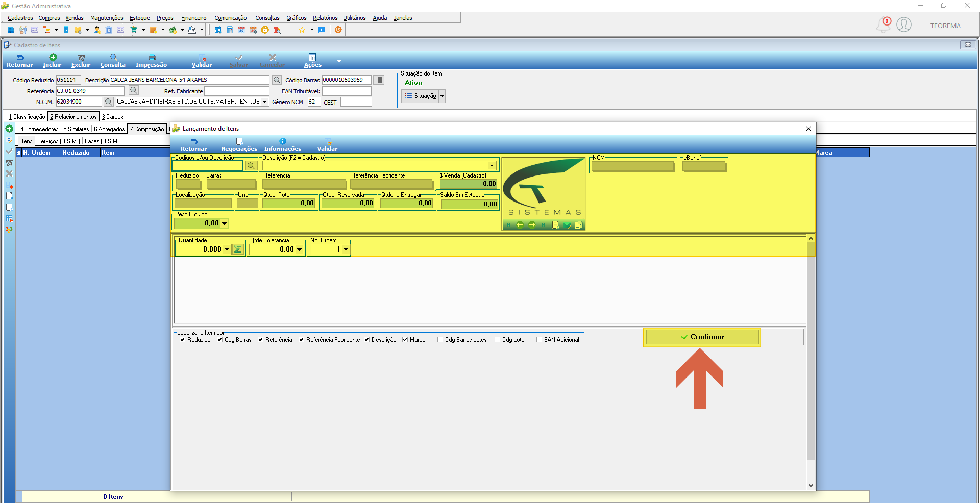Click Retornar in Lançamento de Itens dialog
The width and height of the screenshot is (980, 503).
point(193,145)
